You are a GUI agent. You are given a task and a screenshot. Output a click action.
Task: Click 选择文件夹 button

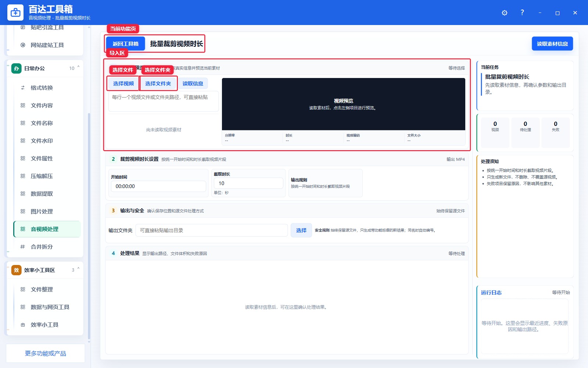158,84
